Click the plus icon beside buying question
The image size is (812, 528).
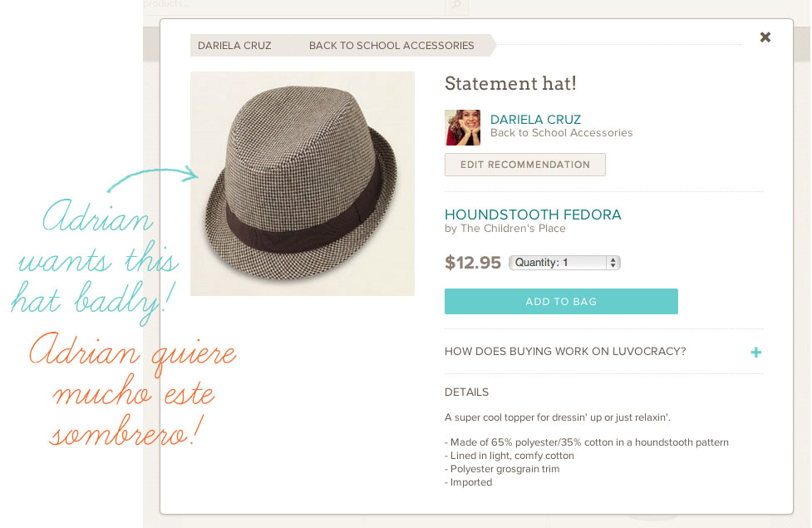click(755, 353)
